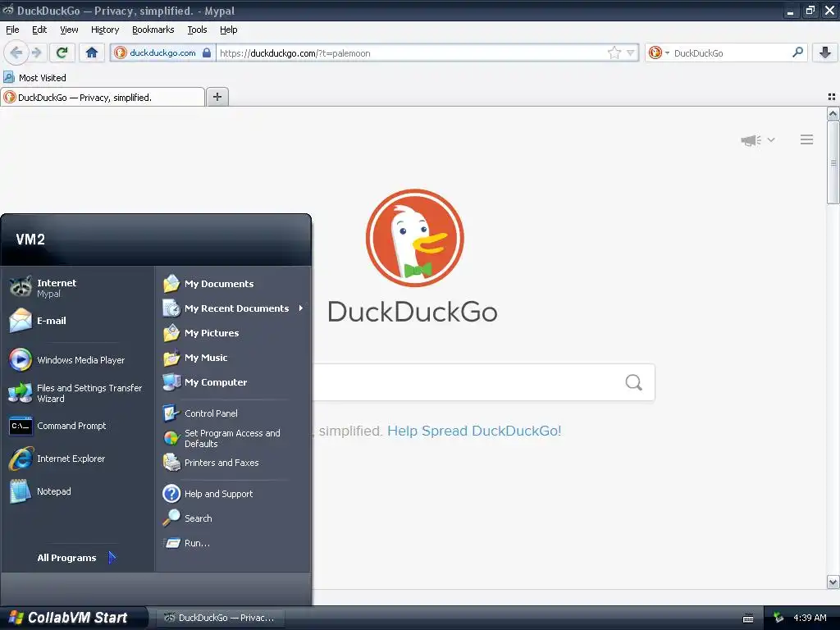The width and height of the screenshot is (840, 630).
Task: Open the Downloads arrow button
Action: coord(825,52)
